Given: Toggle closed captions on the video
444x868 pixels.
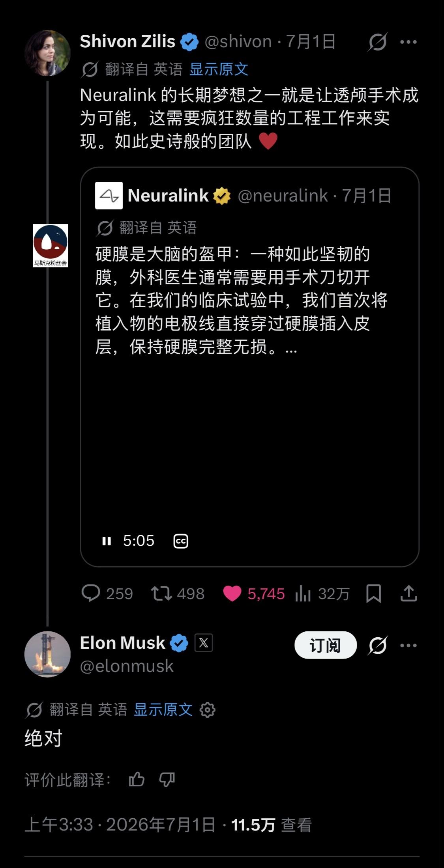Looking at the screenshot, I should (x=181, y=541).
